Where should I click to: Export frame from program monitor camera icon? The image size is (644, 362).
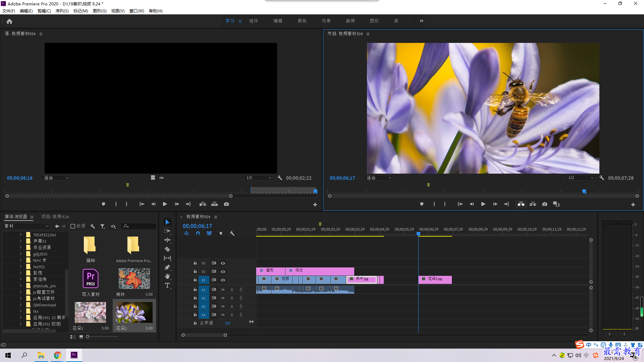(x=545, y=204)
